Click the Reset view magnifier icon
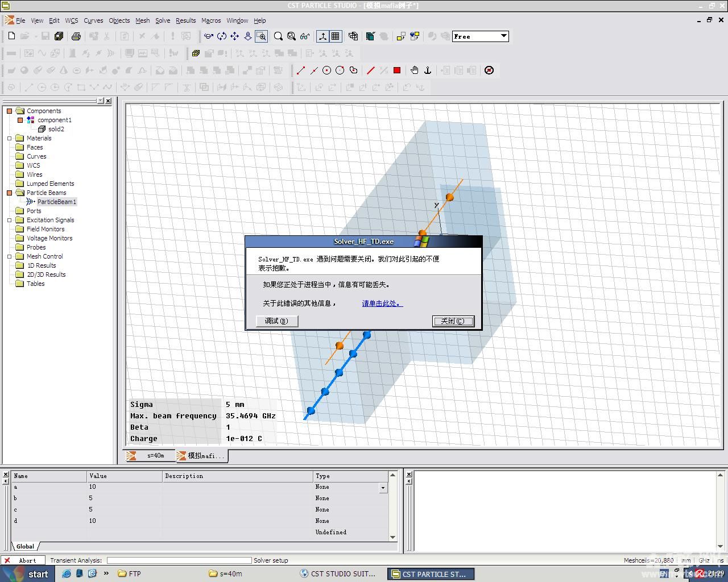Viewport: 728px width, 582px height. click(x=291, y=36)
